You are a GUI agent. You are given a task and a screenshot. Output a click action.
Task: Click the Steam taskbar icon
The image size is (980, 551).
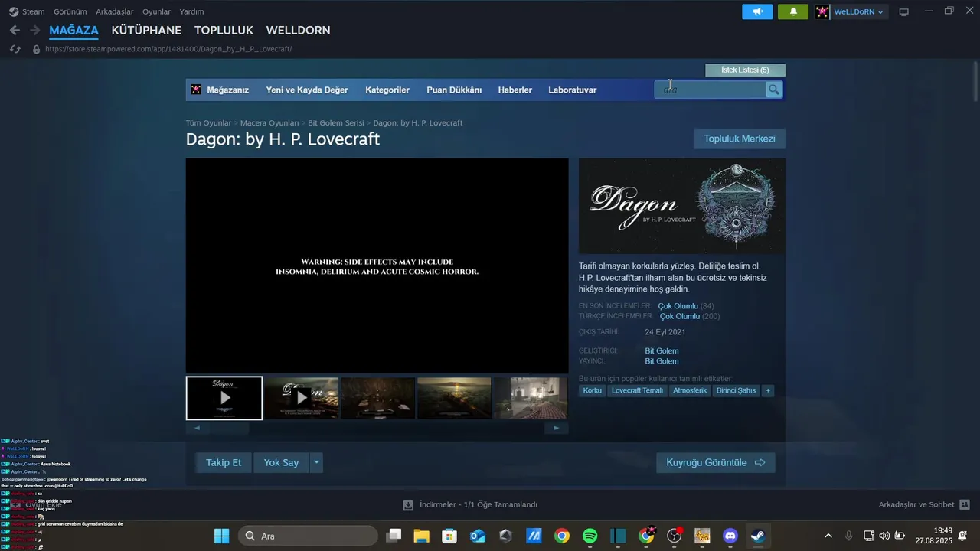pyautogui.click(x=757, y=536)
